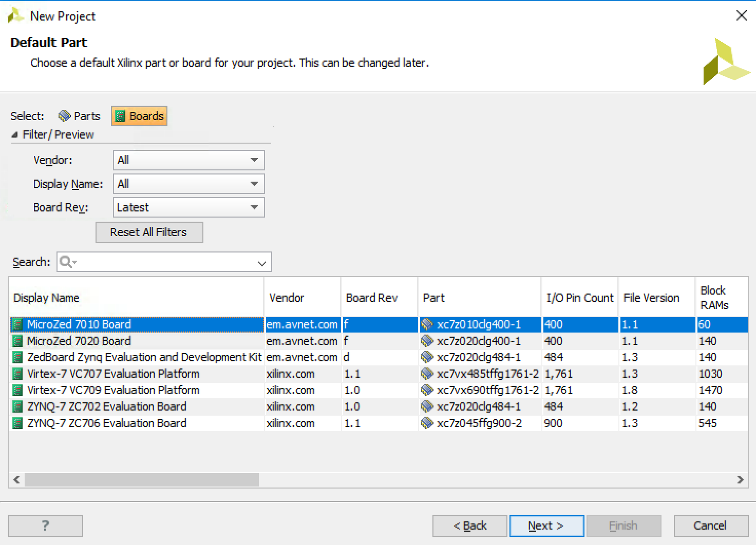Select Virtex-7 VC707 Evaluation Platform
Viewport: 756px width, 545px height.
coord(379,374)
